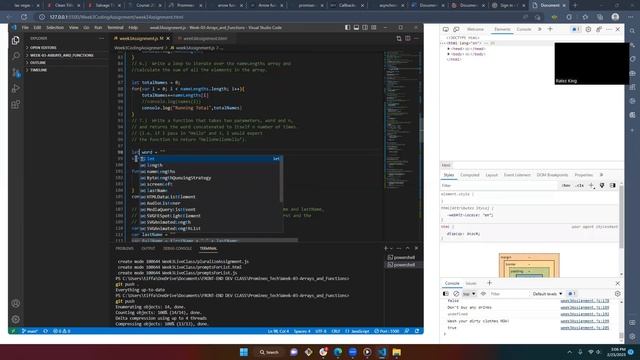Open JavaScript context 'top' dropdown in console
The width and height of the screenshot is (640, 360).
[x=469, y=293]
